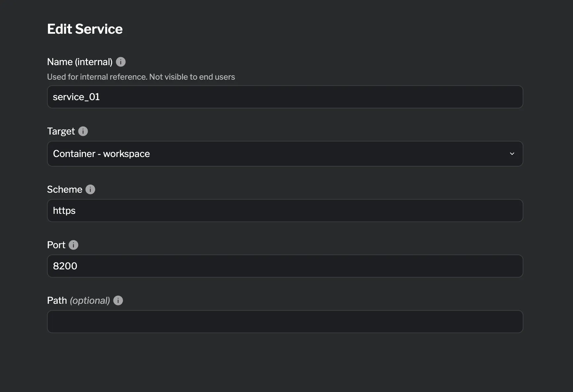Click the Edit Service heading

(x=85, y=29)
